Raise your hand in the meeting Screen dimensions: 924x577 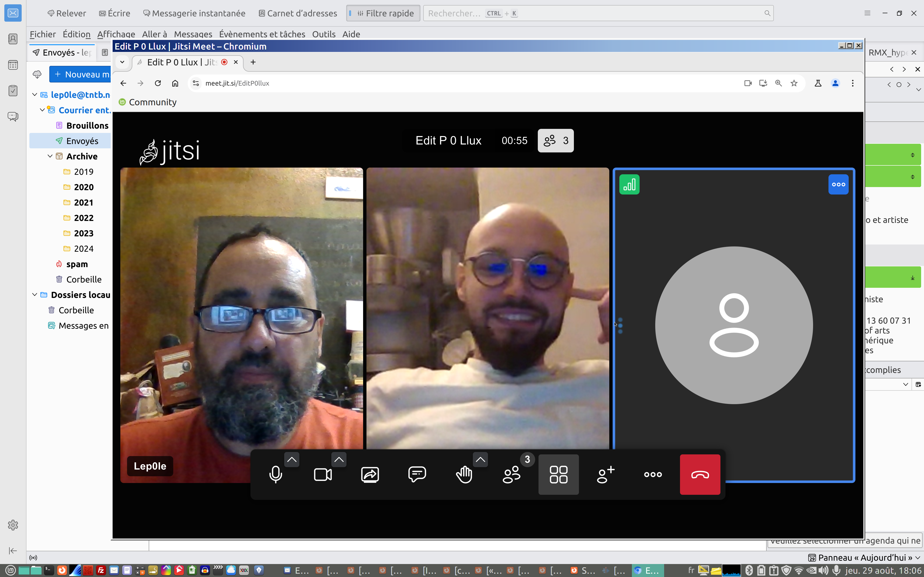tap(464, 474)
